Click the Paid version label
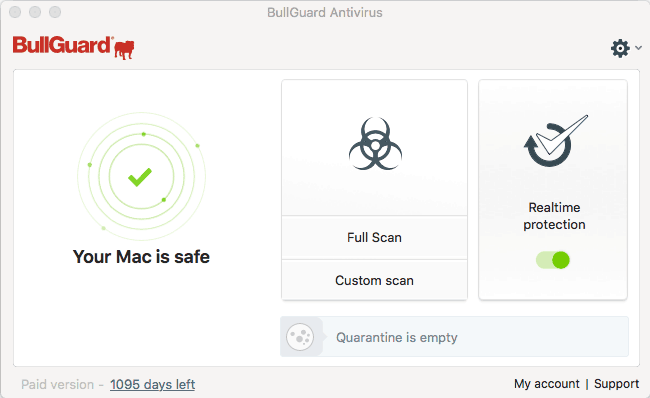 [x=58, y=384]
